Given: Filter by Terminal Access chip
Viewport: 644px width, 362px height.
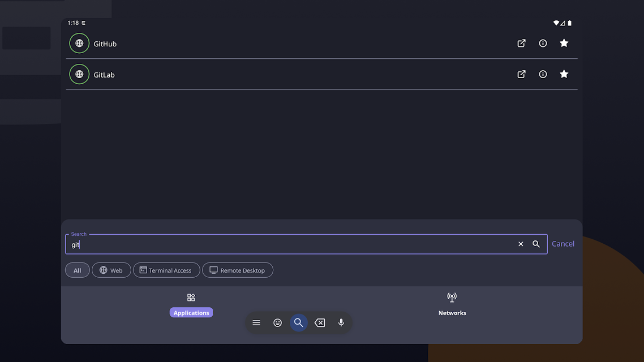Looking at the screenshot, I should click(x=166, y=270).
